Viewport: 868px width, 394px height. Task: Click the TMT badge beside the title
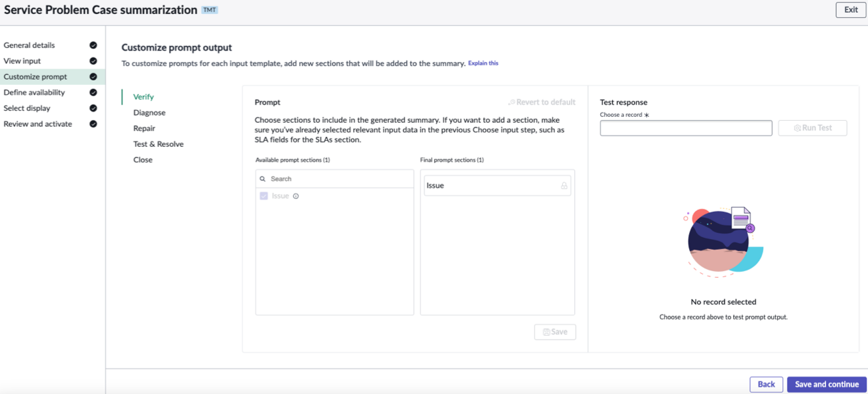click(210, 10)
